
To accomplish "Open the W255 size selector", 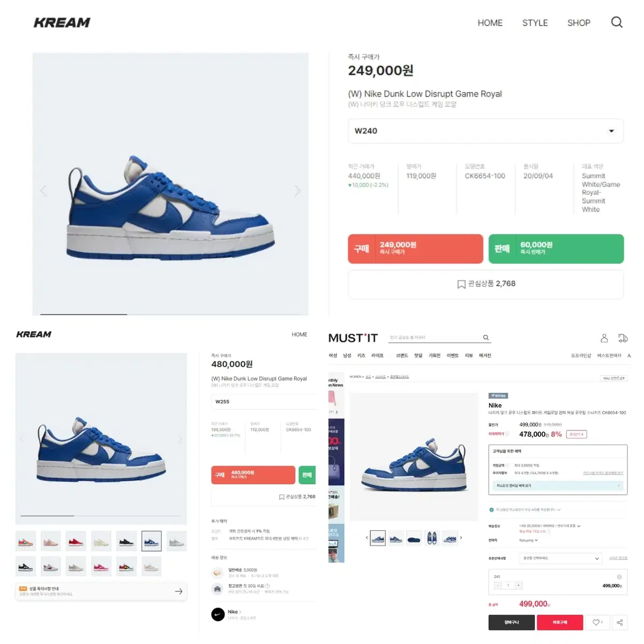I will click(x=264, y=401).
